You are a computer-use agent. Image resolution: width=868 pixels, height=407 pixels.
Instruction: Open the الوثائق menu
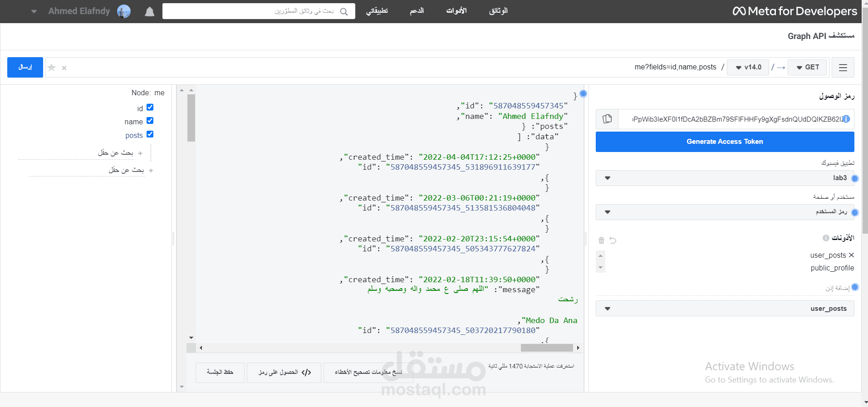point(498,11)
